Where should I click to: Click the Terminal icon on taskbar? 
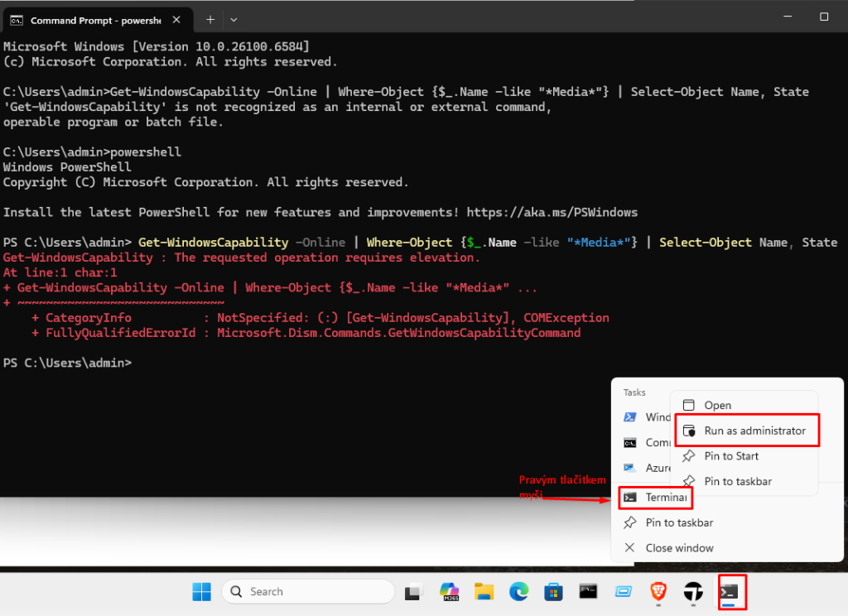(x=729, y=592)
